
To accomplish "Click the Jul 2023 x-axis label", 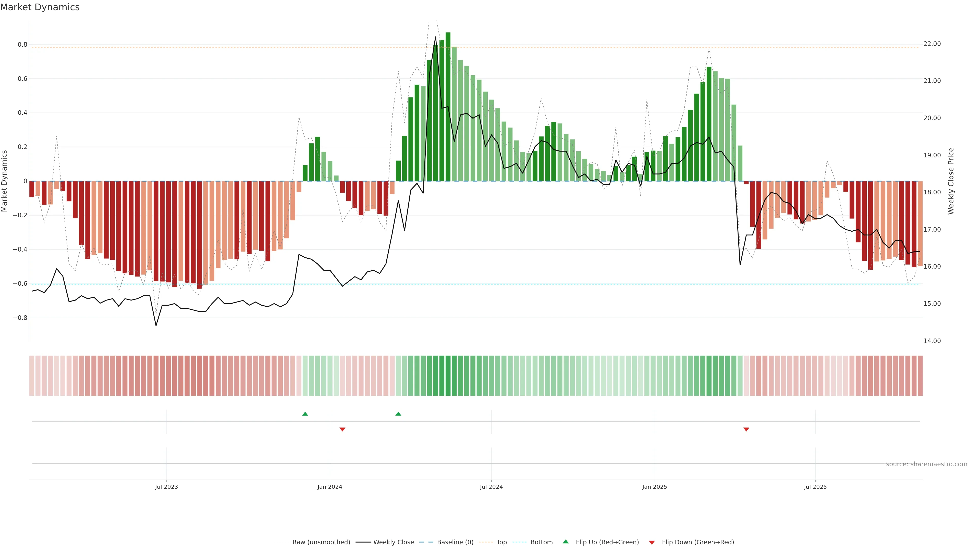I will coord(166,487).
